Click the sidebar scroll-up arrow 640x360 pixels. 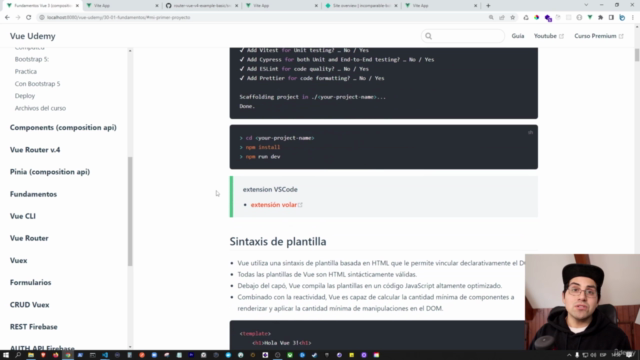(130, 51)
